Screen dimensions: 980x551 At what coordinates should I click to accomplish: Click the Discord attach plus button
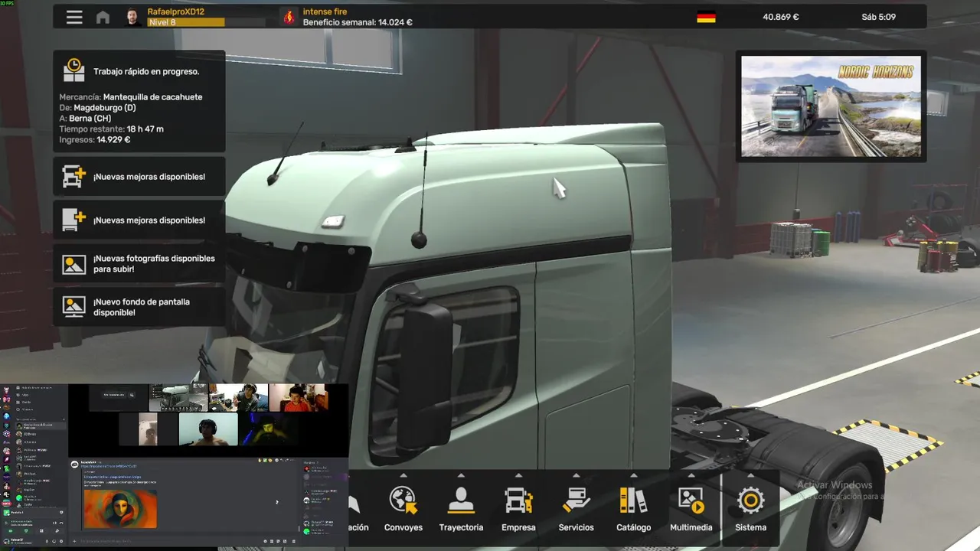pyautogui.click(x=74, y=541)
